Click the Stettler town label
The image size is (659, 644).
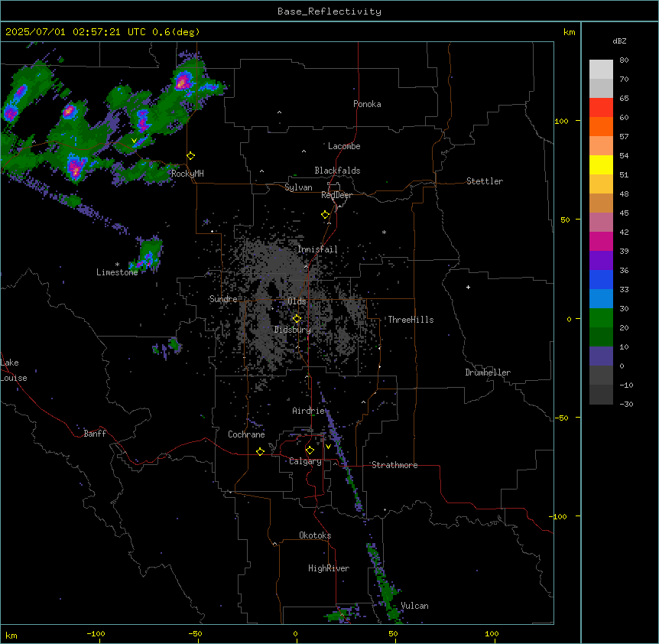click(x=485, y=181)
